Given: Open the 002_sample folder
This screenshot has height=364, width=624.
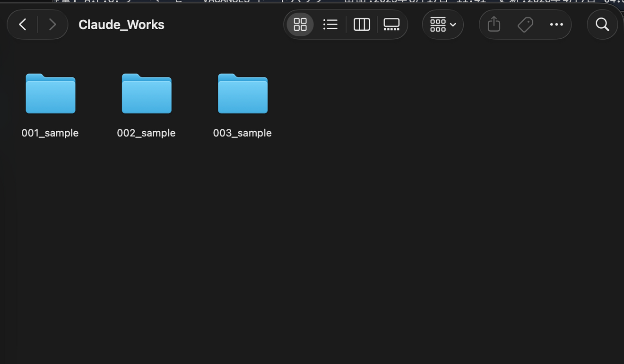Looking at the screenshot, I should pyautogui.click(x=147, y=93).
